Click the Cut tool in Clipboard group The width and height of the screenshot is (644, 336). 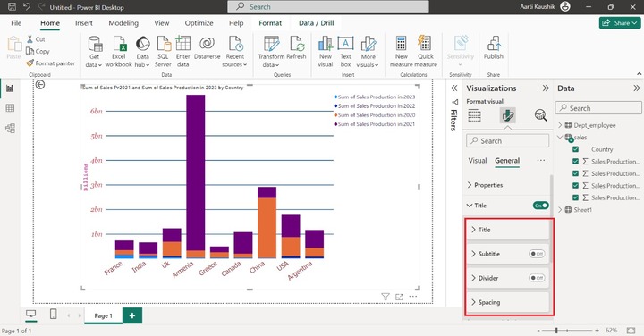36,39
